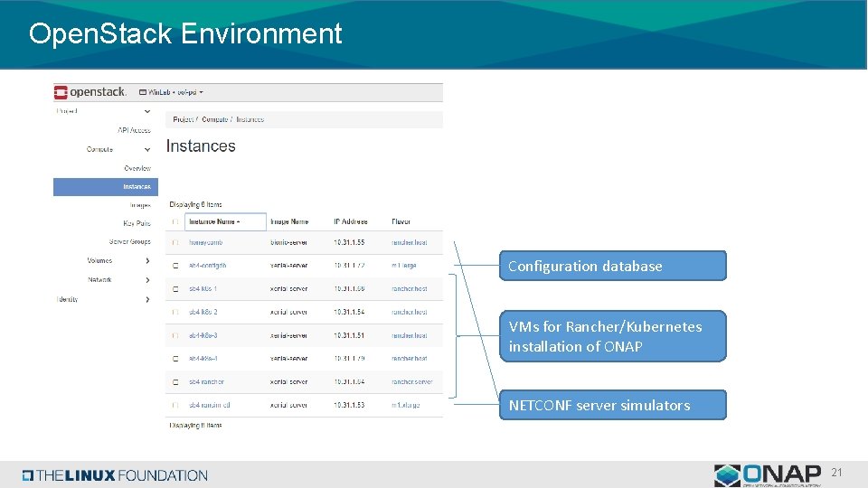Viewport: 868px width, 488px height.
Task: Open the sb4-ransim-cd instance link
Action: tap(209, 405)
